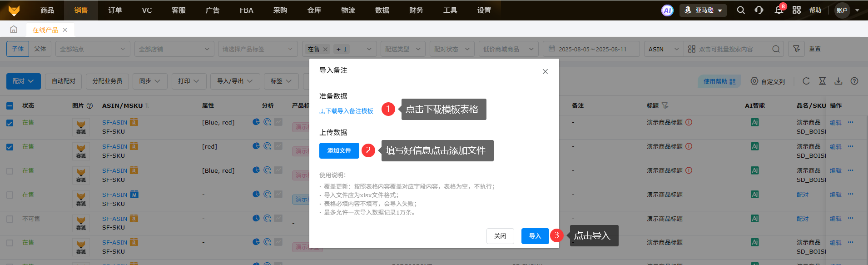Screen dimensions: 868x265
Task: Check the row with the M badge
Action: coord(10,195)
